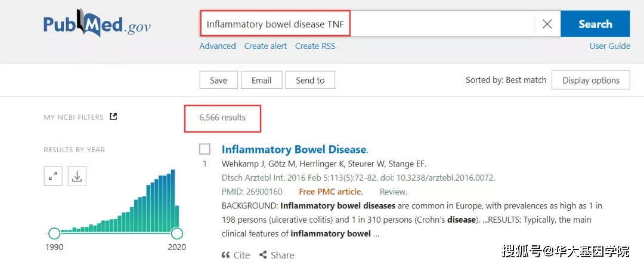Clear the search box with X icon
The width and height of the screenshot is (644, 265).
point(547,24)
